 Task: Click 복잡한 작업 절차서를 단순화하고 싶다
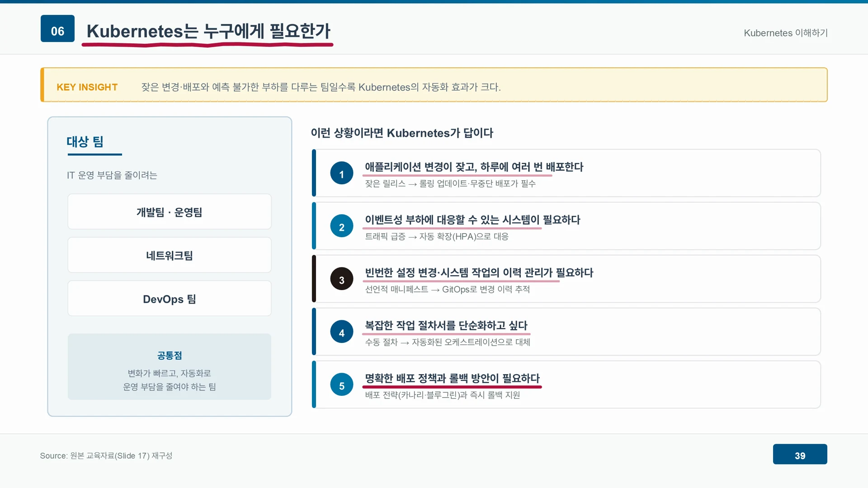tap(446, 325)
